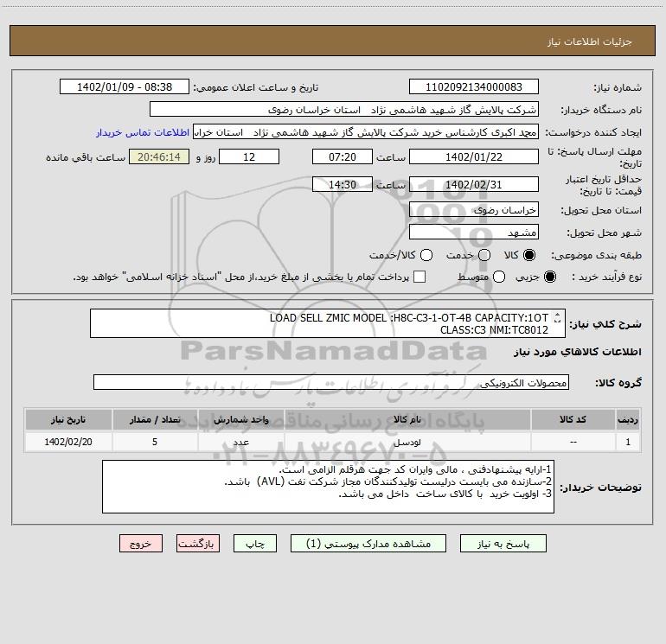666x644 pixels.
Task: Click the LOAD SELL description text area
Action: pos(329,323)
